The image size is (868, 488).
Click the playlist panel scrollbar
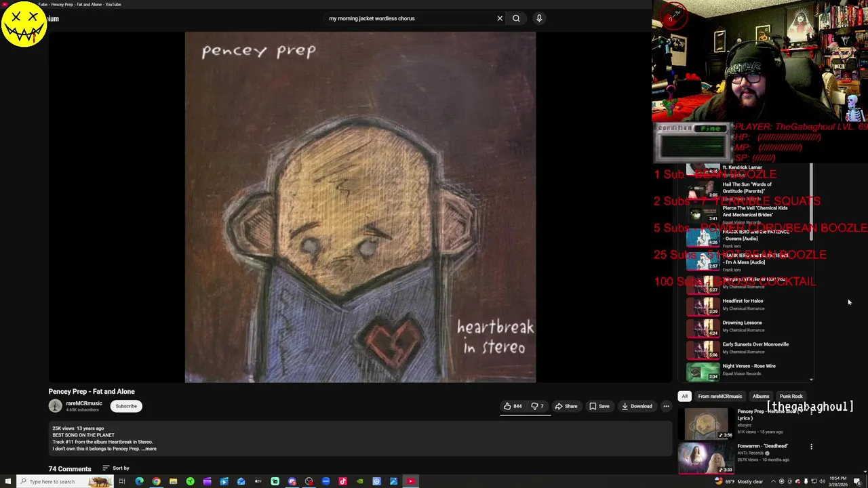811,201
